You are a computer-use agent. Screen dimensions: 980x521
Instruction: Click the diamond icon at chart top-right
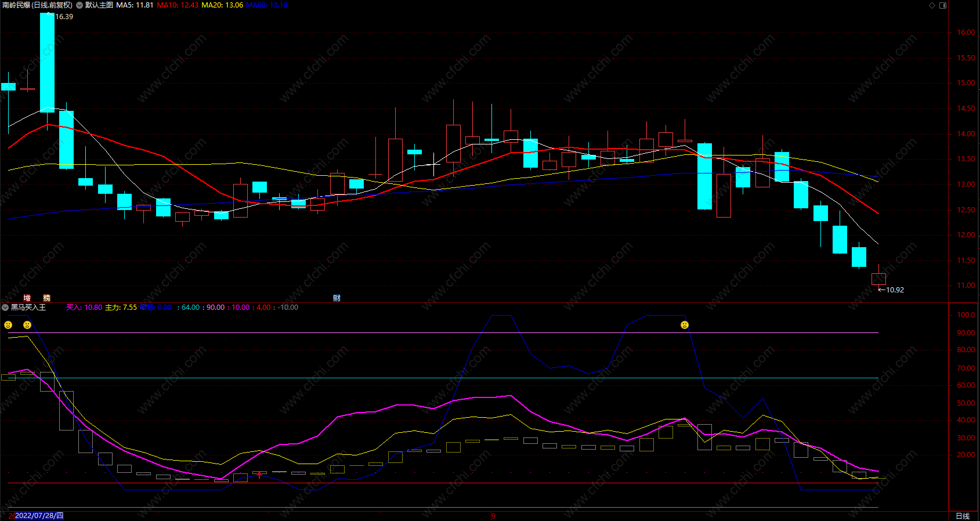pyautogui.click(x=932, y=5)
